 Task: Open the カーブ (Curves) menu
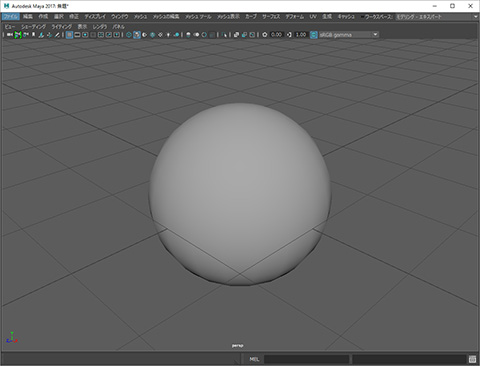click(x=251, y=17)
